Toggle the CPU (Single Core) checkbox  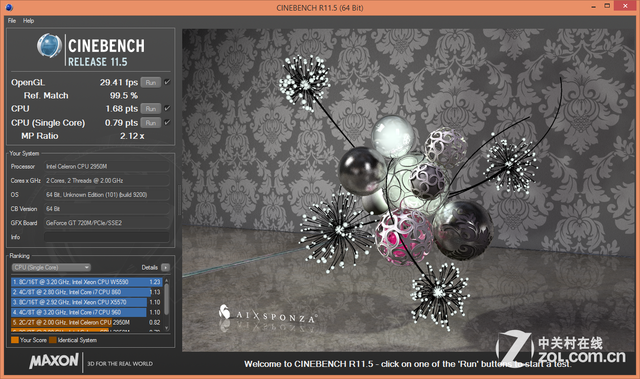(x=167, y=122)
